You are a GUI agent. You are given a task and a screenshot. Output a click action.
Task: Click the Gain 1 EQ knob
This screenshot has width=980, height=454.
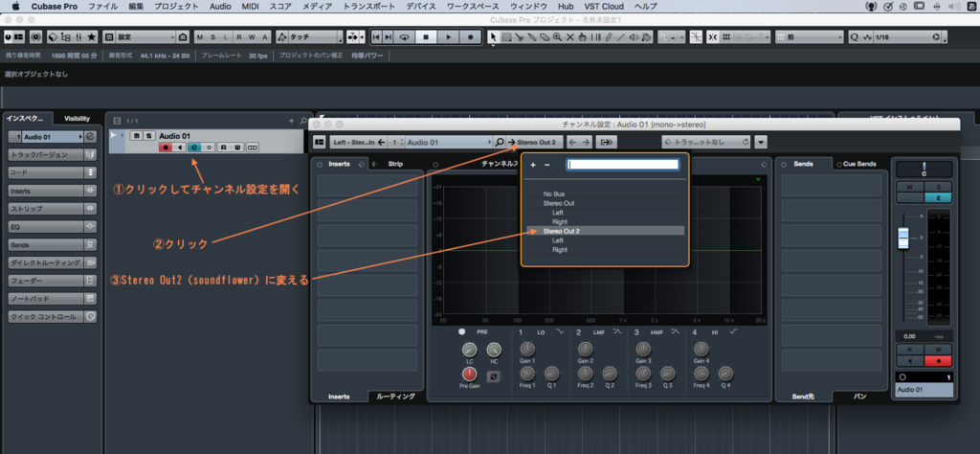coord(527,349)
